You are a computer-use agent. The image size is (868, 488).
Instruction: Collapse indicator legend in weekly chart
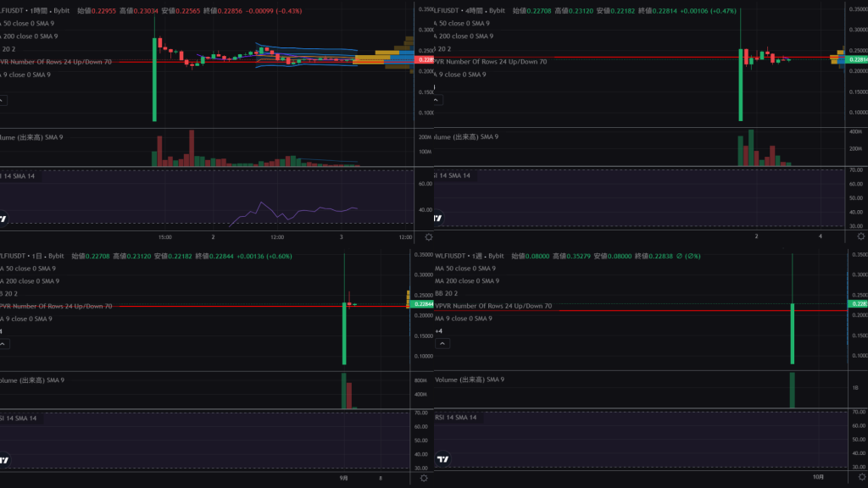pyautogui.click(x=439, y=344)
